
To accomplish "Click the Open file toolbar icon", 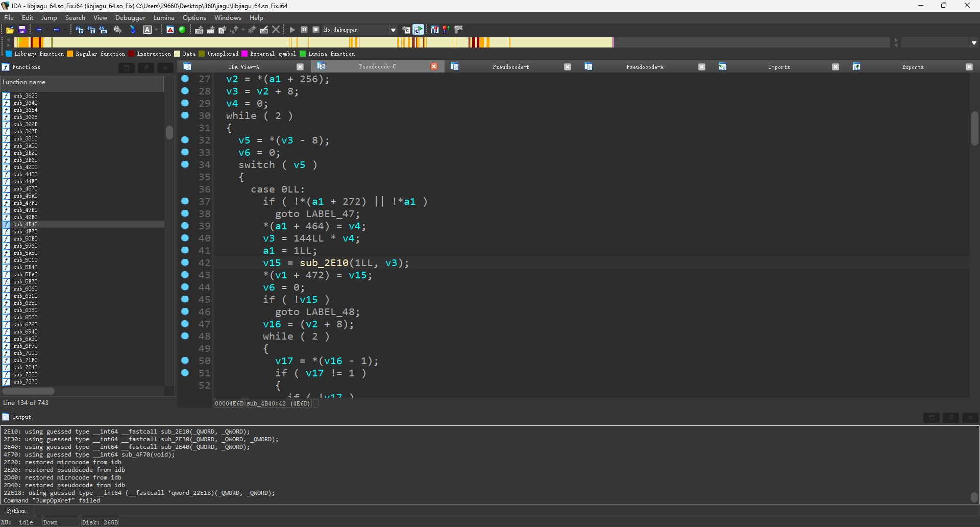I will click(10, 30).
